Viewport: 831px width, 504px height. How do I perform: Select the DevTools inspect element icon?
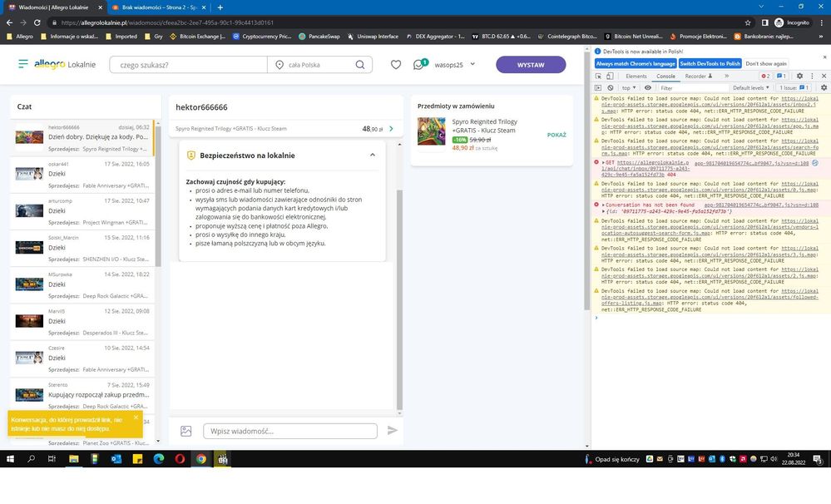[598, 77]
